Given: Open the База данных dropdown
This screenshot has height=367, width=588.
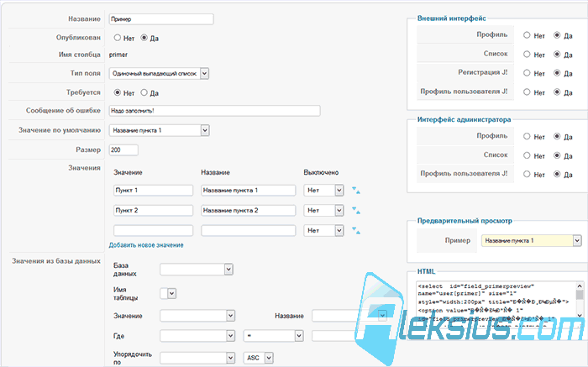Looking at the screenshot, I should coord(197,269).
